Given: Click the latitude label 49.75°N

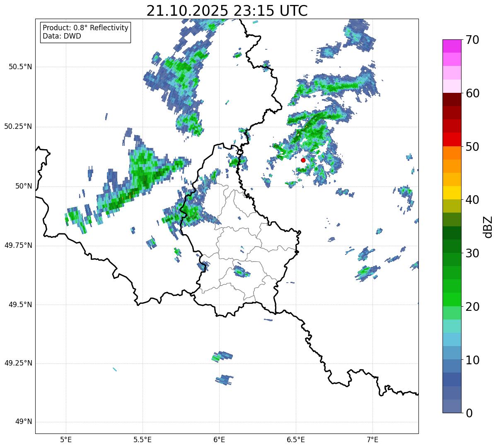Looking at the screenshot, I should click(18, 245).
